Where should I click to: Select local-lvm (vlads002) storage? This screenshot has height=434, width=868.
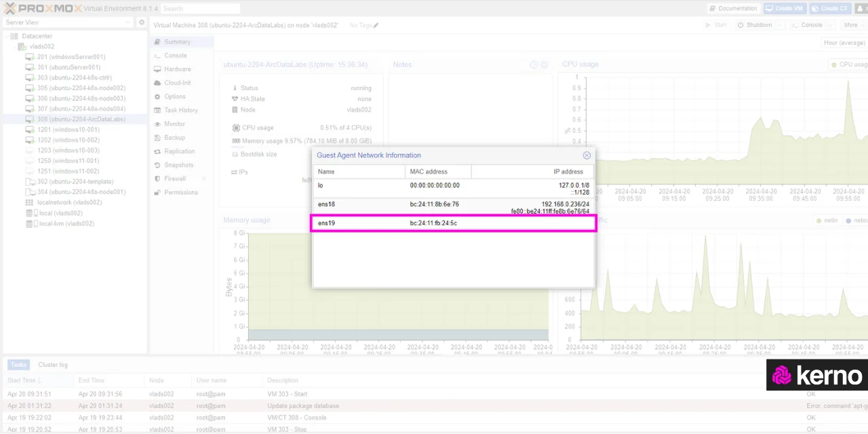click(66, 223)
